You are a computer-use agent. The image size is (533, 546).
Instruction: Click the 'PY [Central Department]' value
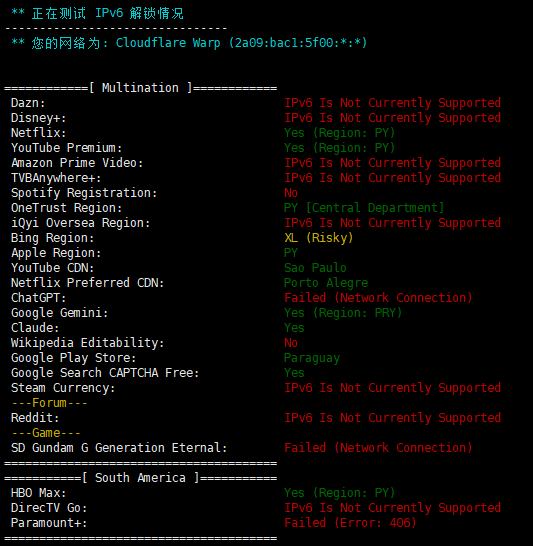(364, 208)
